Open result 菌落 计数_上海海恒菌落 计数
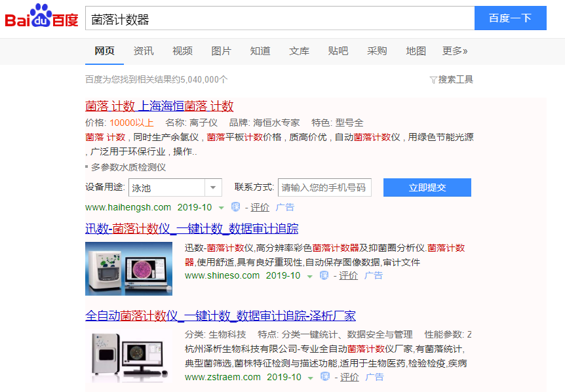Viewport: 565px width, 392px height. point(159,106)
